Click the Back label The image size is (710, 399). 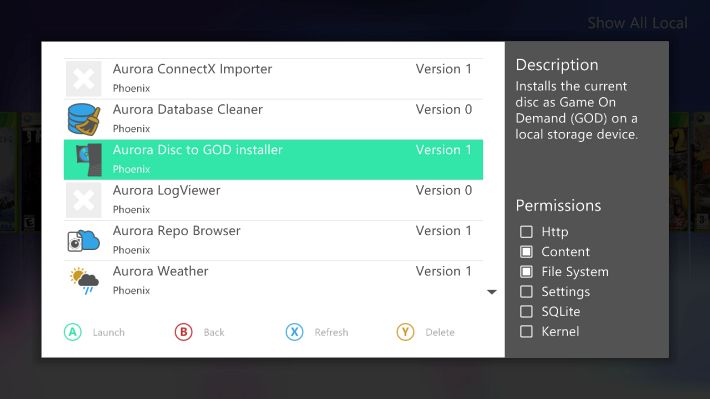[214, 332]
